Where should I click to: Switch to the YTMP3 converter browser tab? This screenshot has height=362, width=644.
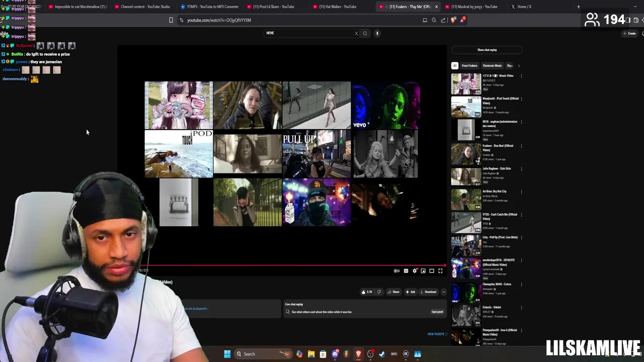pos(209,7)
